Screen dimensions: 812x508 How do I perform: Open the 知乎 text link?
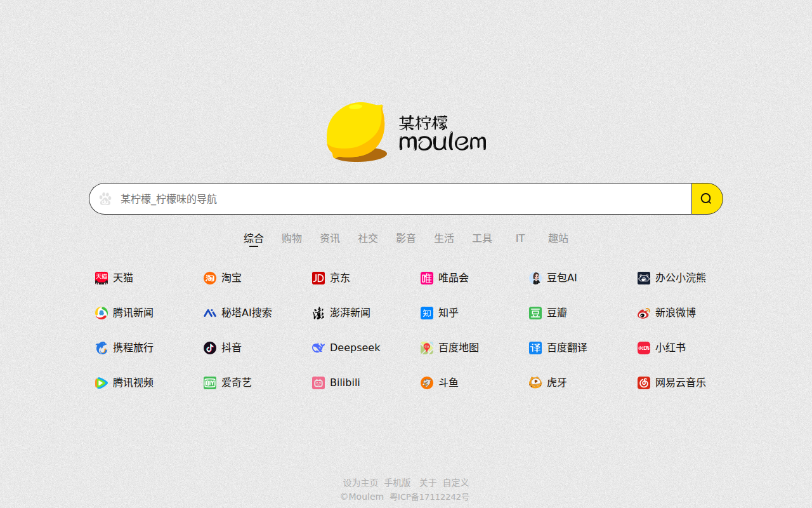click(x=449, y=313)
